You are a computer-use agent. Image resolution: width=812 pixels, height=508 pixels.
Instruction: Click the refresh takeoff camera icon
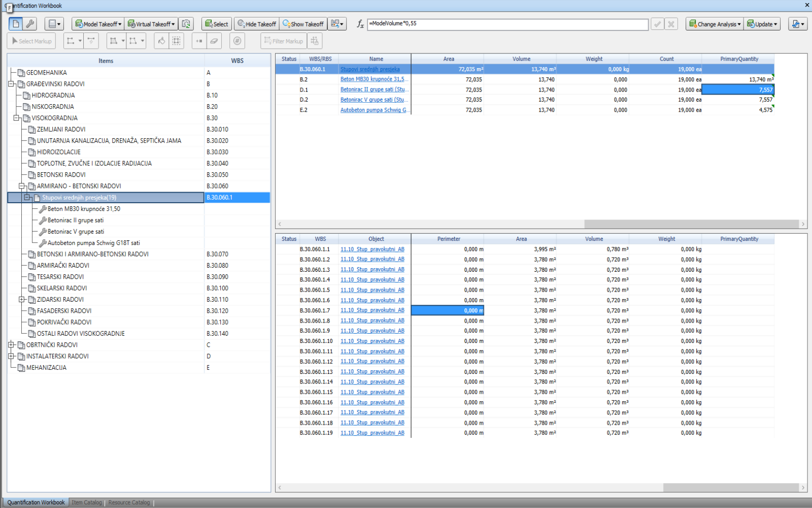point(186,24)
